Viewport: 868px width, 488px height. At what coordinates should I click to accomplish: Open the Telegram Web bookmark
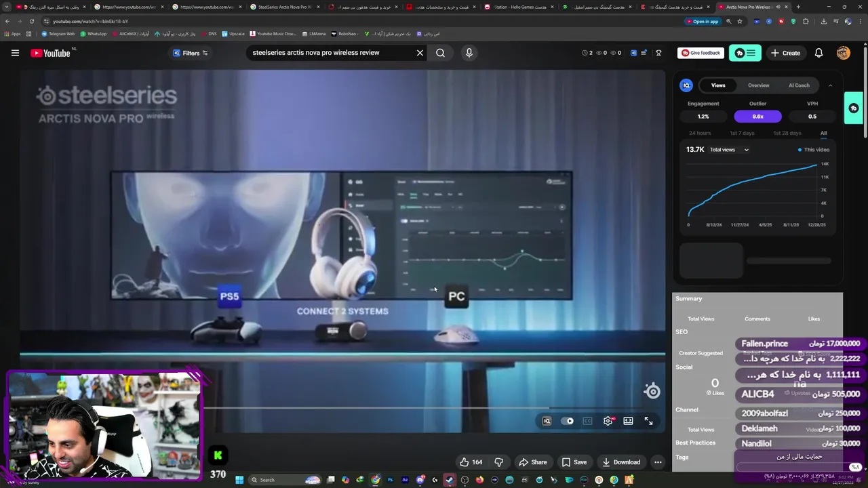coord(58,34)
